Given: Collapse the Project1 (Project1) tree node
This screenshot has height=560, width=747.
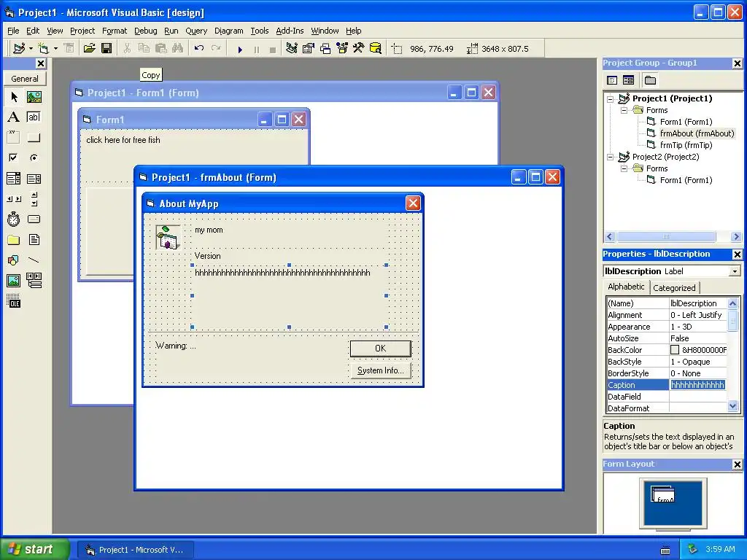Looking at the screenshot, I should [x=611, y=99].
